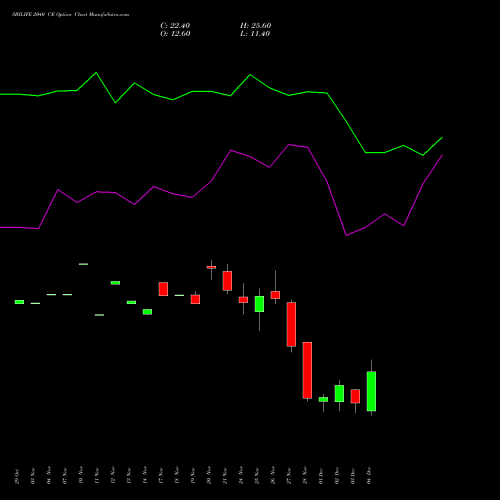500x500 pixels.
Task: Click the low value L: 11.40
Action: click(x=255, y=34)
